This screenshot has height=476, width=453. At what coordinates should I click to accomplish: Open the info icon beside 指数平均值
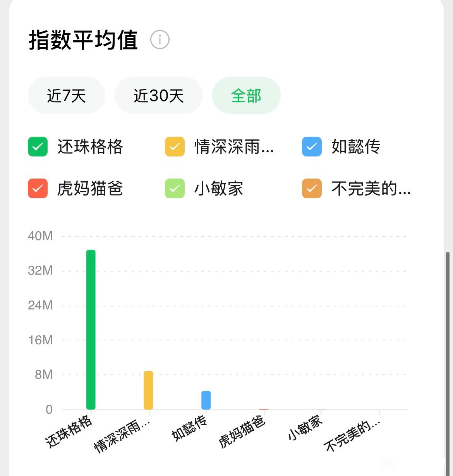pos(160,40)
